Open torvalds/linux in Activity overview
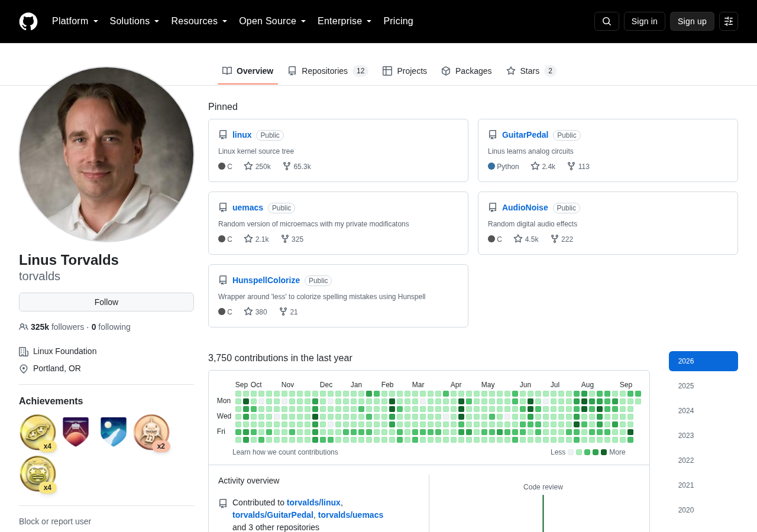 pos(313,502)
